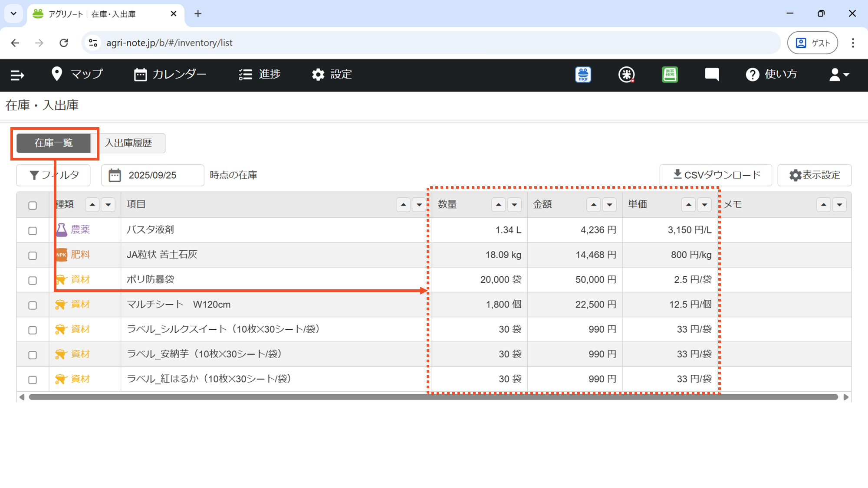The width and height of the screenshot is (868, 488).
Task: Click the 20,000 袋 quantity cell
Action: [479, 280]
